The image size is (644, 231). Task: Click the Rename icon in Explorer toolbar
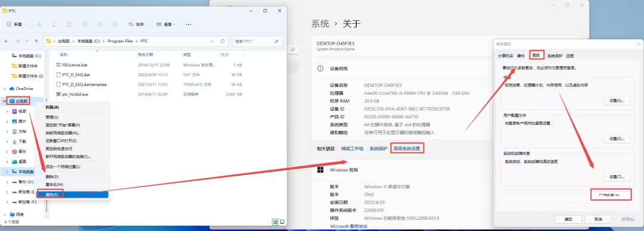coord(85,24)
